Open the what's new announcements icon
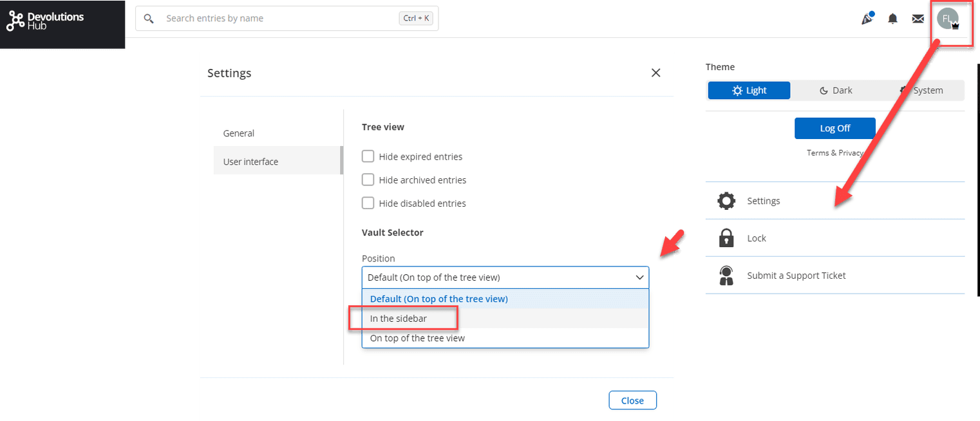The image size is (980, 421). pyautogui.click(x=867, y=19)
